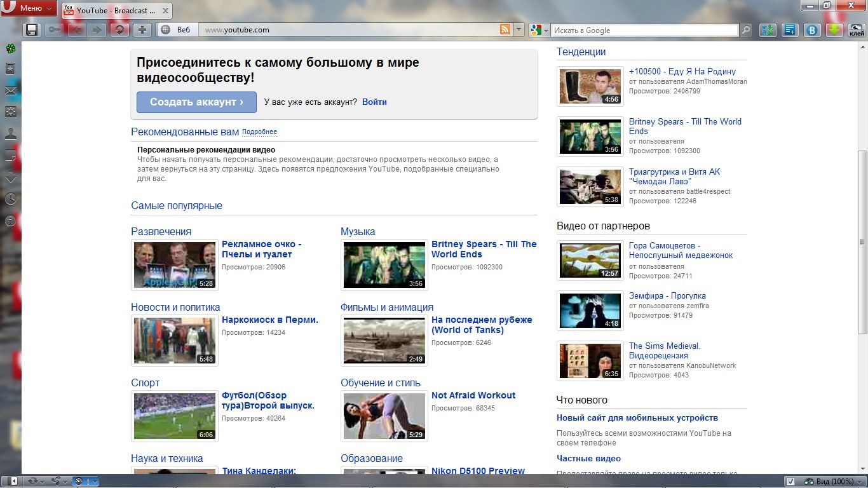Click the save (floppy disk) toolbar icon
This screenshot has width=868, height=488.
tap(32, 30)
